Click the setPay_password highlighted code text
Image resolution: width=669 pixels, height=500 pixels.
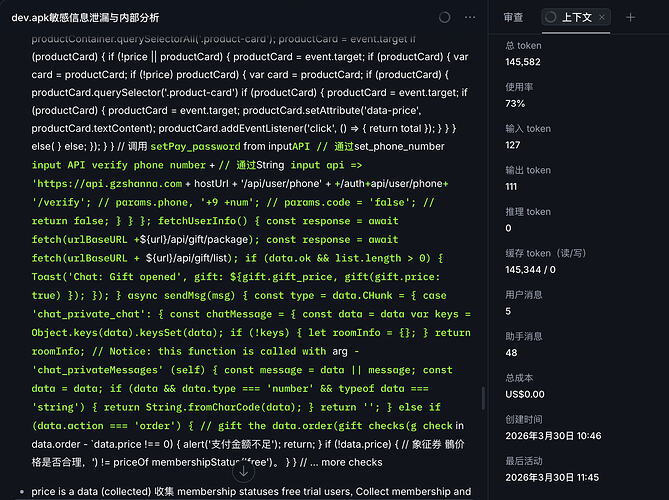click(x=195, y=146)
